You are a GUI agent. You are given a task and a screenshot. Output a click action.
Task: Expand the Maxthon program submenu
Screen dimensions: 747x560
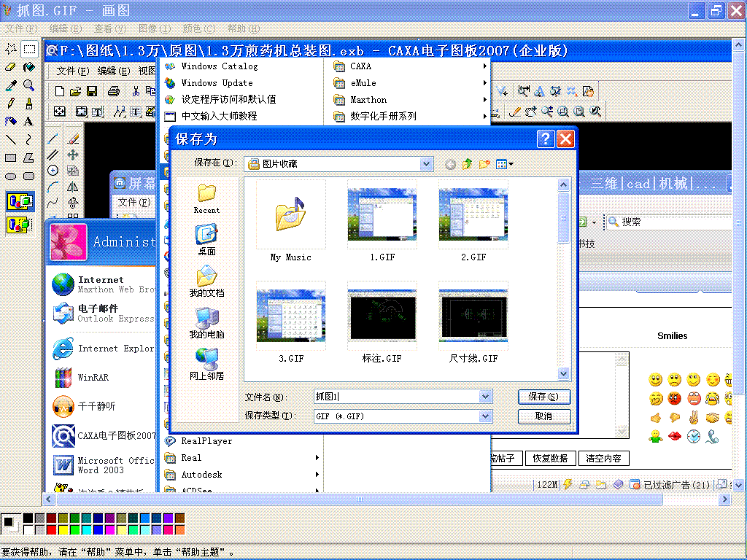[484, 99]
